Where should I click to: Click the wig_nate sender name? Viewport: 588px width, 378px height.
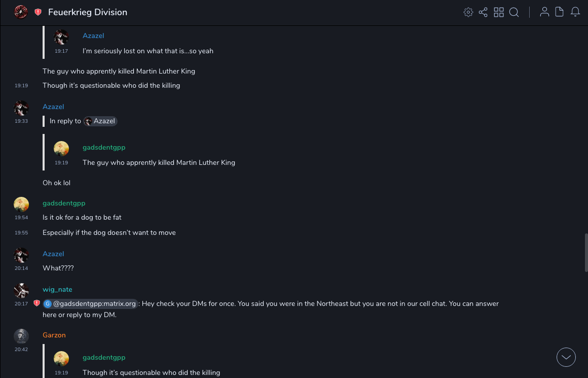[x=57, y=290]
